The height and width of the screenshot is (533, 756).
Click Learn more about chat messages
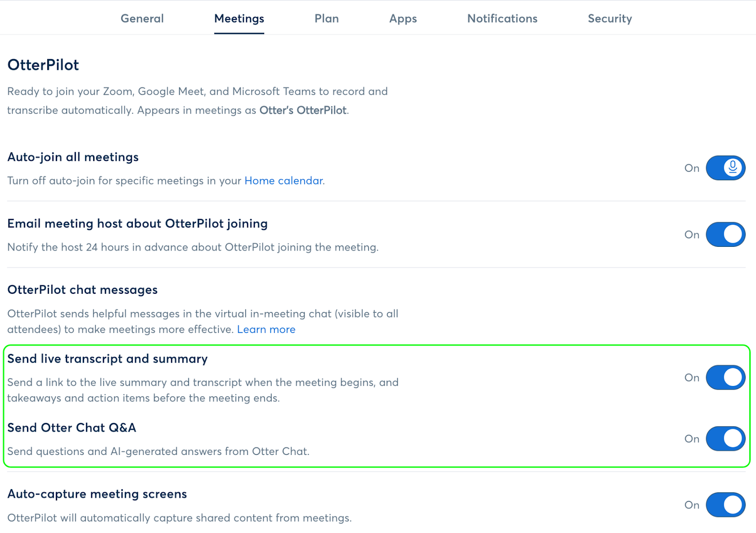(266, 330)
